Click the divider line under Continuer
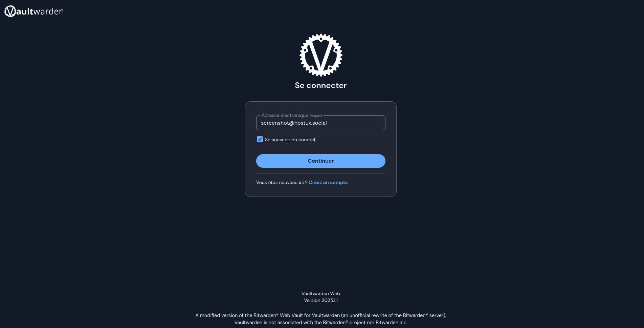The image size is (644, 328). [x=321, y=173]
